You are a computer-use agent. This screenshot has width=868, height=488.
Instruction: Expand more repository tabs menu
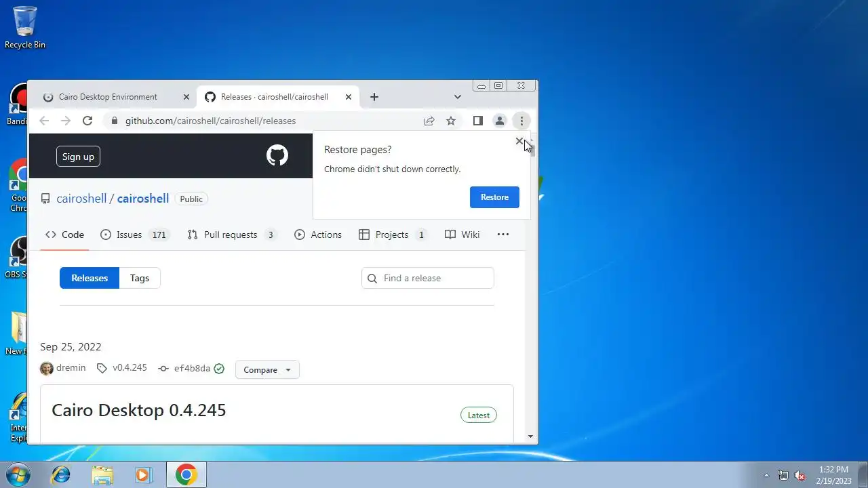[x=503, y=235]
